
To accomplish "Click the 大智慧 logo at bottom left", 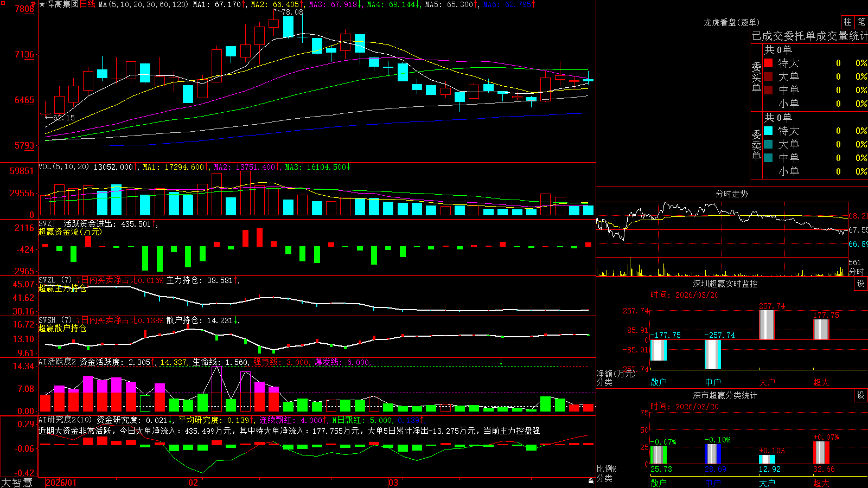I will pyautogui.click(x=17, y=483).
